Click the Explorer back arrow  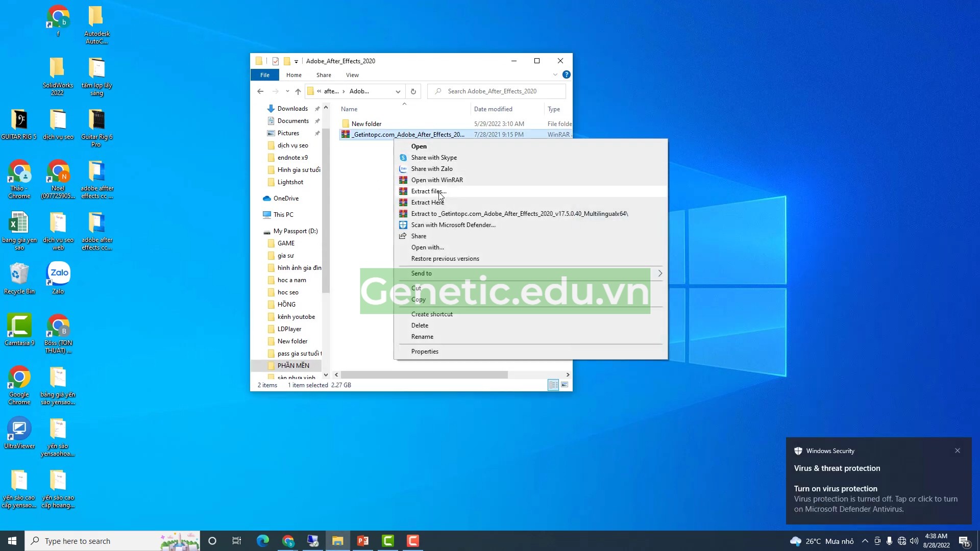coord(260,91)
